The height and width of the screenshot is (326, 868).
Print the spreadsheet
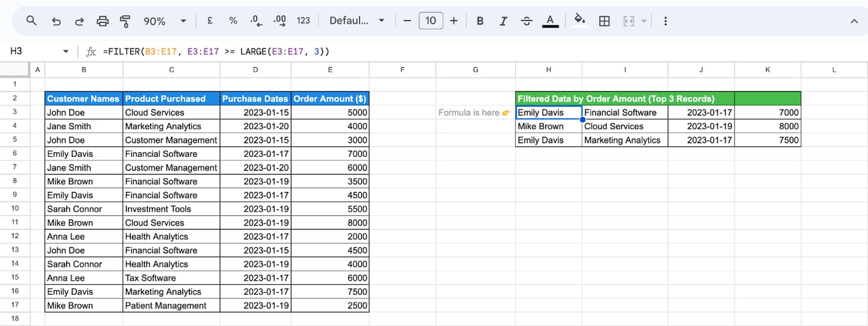coord(102,21)
